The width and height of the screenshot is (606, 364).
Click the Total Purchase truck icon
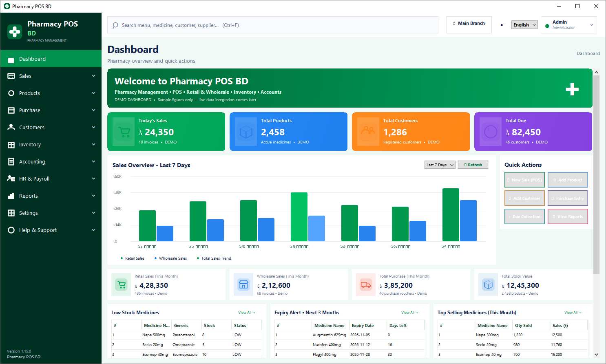tap(366, 285)
